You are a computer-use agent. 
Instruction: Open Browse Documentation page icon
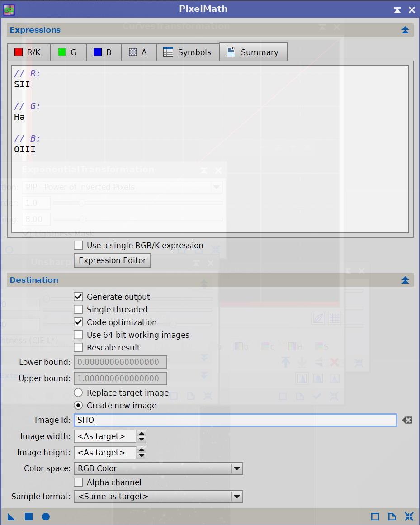(392, 516)
